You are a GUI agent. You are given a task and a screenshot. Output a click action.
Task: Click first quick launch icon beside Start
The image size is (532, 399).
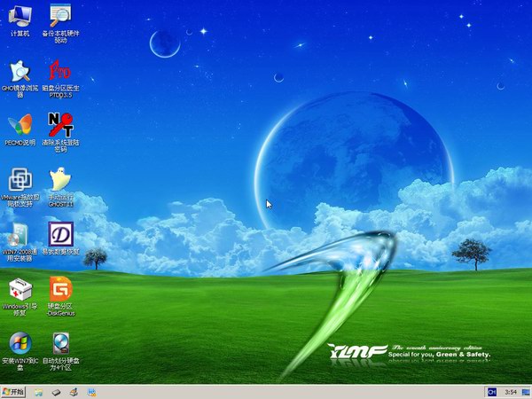click(38, 391)
